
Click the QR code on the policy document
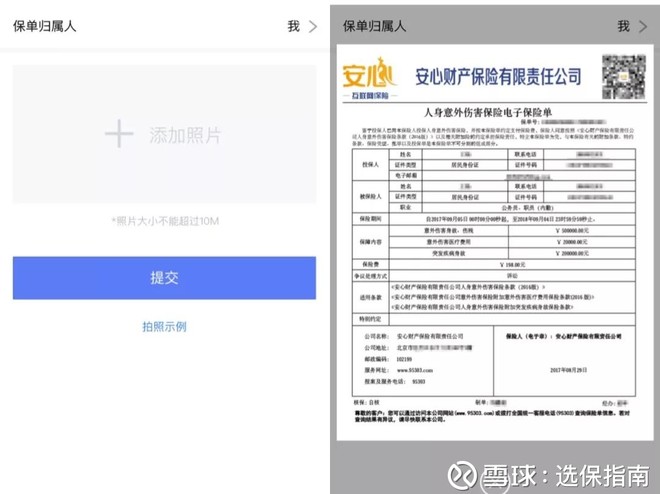[x=623, y=77]
